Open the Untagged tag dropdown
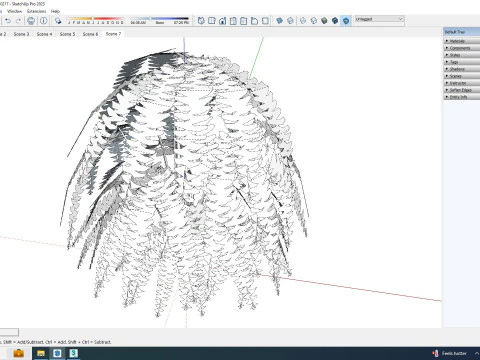Viewport: 480px width, 360px height. click(379, 19)
